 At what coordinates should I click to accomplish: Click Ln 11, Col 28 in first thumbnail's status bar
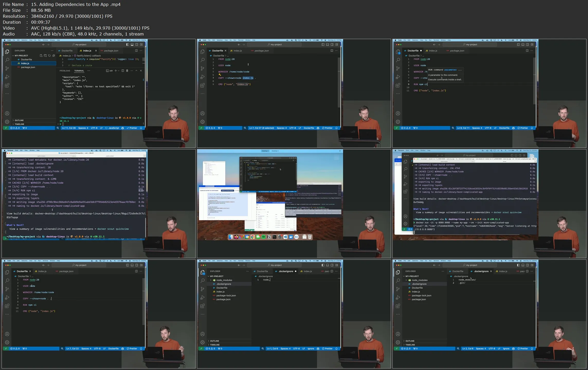coord(69,128)
